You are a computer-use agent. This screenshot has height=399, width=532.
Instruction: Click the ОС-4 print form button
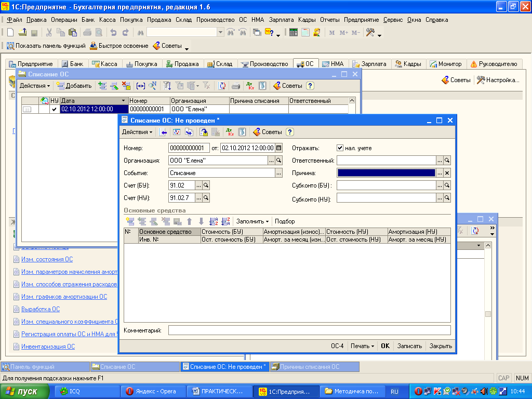(337, 346)
